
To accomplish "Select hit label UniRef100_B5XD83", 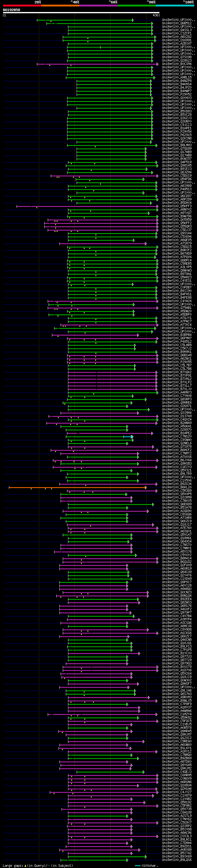I will [177, 111].
